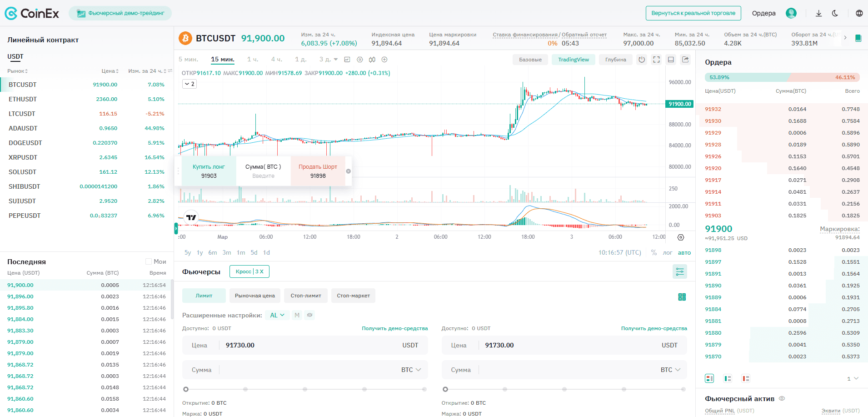Open the indicators candlestick icon
This screenshot has height=417, width=868.
coord(372,60)
